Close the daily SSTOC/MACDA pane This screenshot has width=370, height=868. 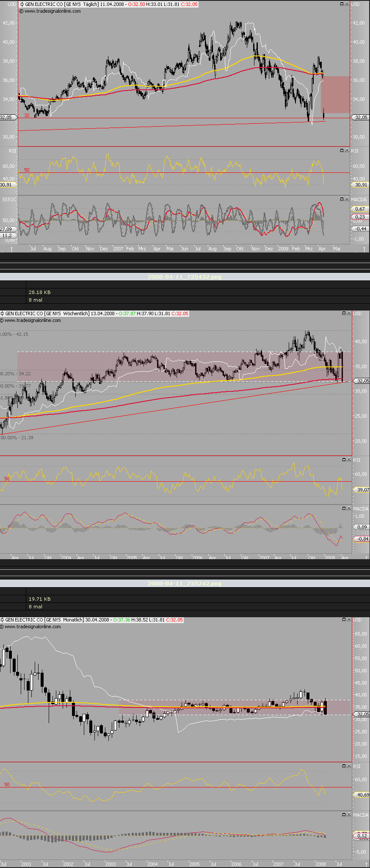347,199
